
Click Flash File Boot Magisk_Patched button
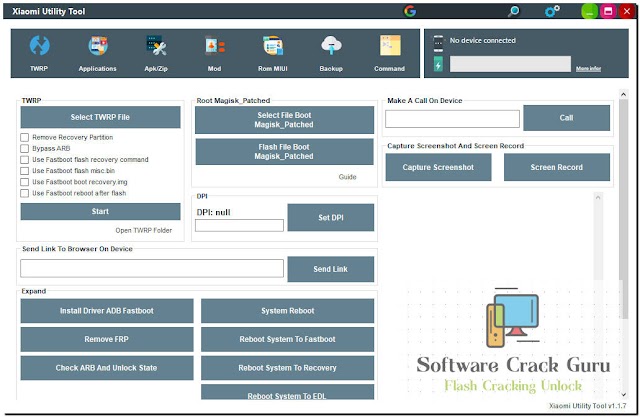284,151
